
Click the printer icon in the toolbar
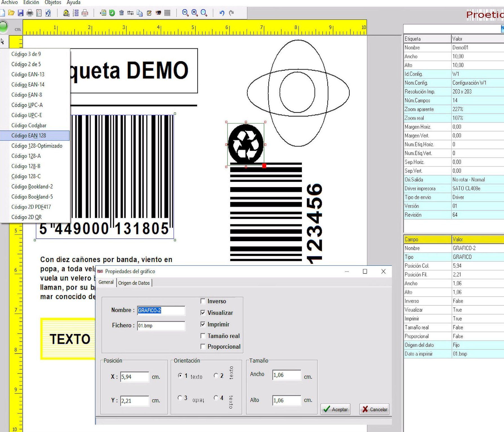pyautogui.click(x=30, y=13)
